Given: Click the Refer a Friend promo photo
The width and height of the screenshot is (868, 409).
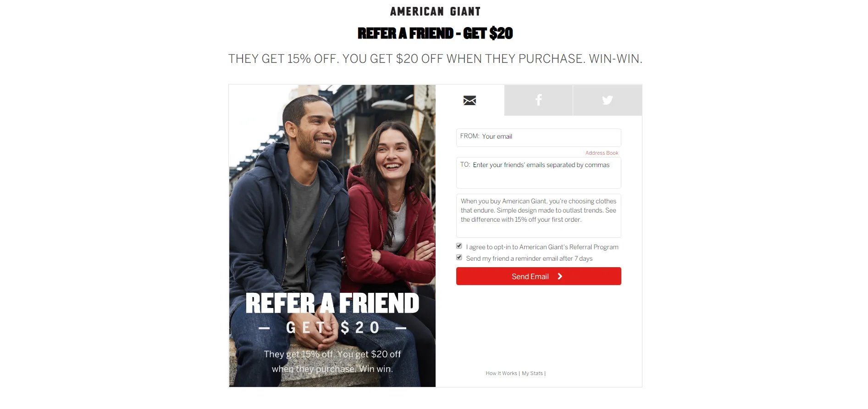Looking at the screenshot, I should [x=332, y=236].
